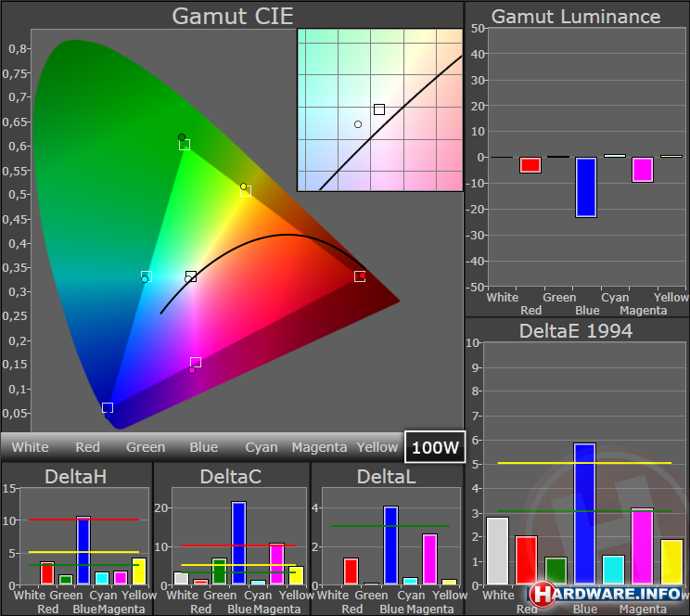
Task: Select the Magenta tab in color bar
Action: point(319,447)
